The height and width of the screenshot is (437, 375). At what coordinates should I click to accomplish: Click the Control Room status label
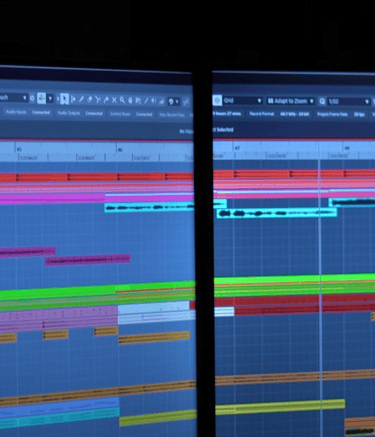[x=120, y=114]
